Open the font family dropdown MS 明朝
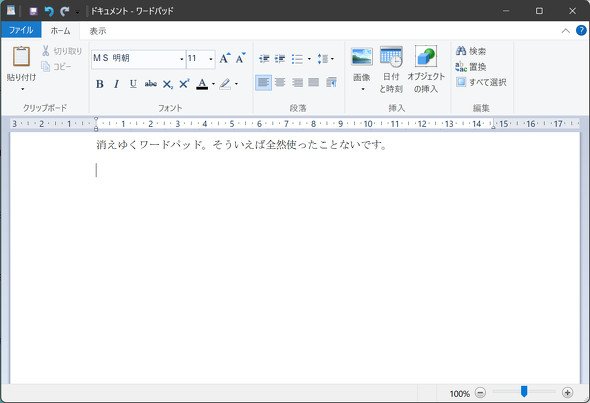Screen dimensions: 590x403 pyautogui.click(x=181, y=59)
